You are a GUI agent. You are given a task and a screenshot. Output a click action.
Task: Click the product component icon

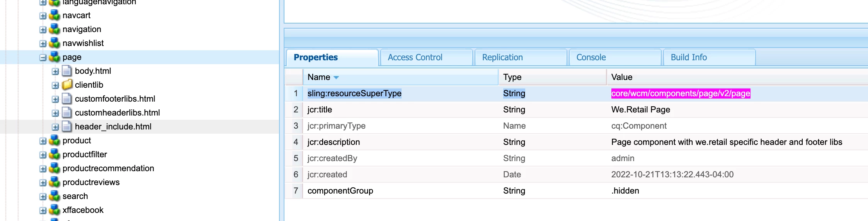click(x=54, y=141)
